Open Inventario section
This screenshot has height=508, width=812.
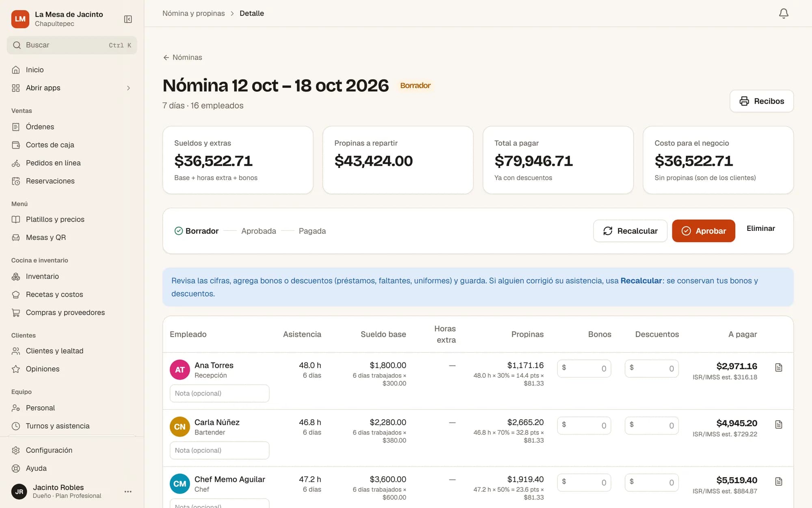(72, 276)
